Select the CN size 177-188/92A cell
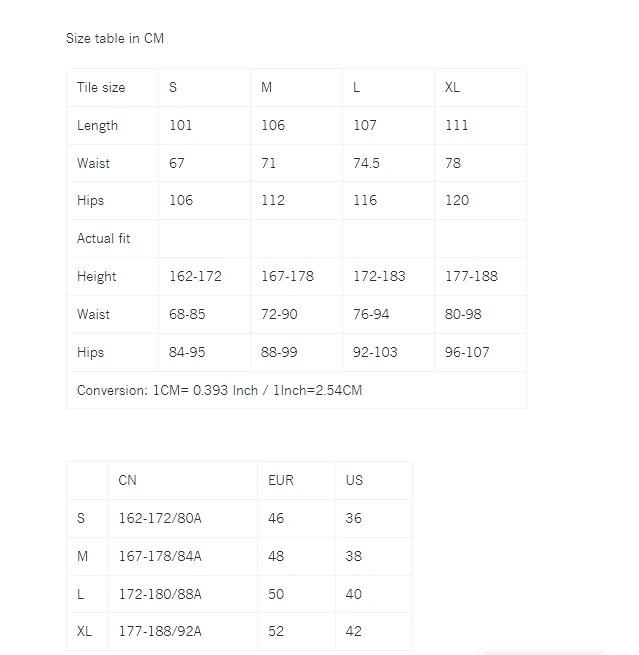This screenshot has height=655, width=639. (x=183, y=631)
